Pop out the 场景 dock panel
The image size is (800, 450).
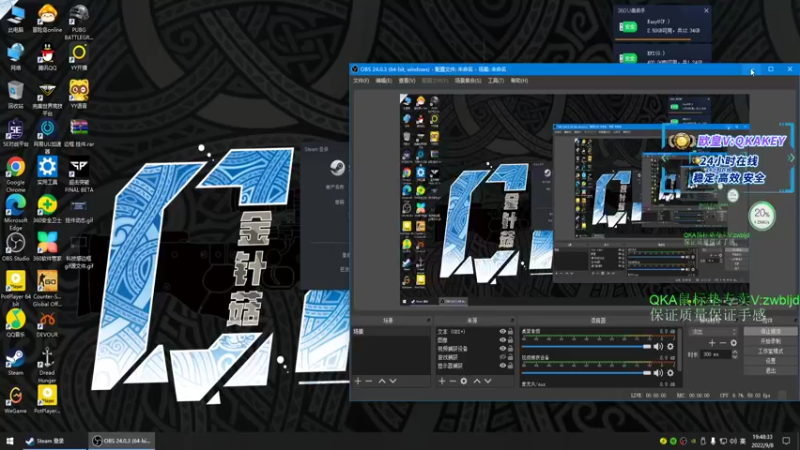pos(428,320)
